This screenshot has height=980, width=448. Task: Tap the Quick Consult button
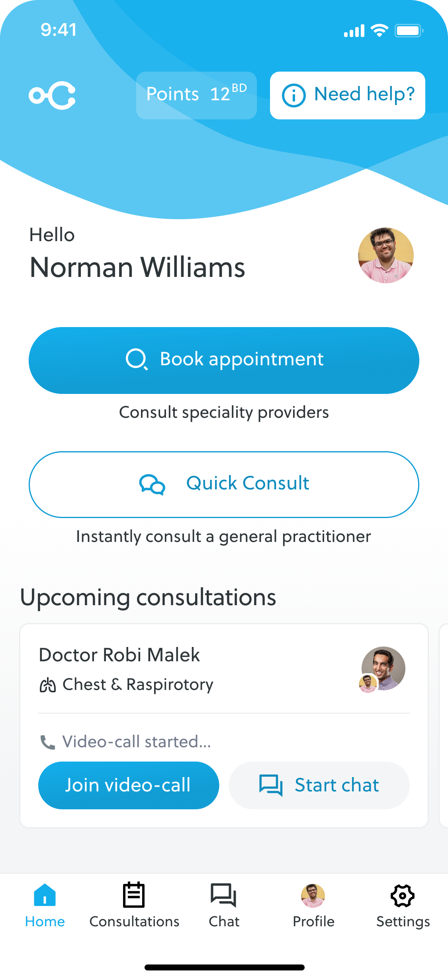[x=224, y=484]
